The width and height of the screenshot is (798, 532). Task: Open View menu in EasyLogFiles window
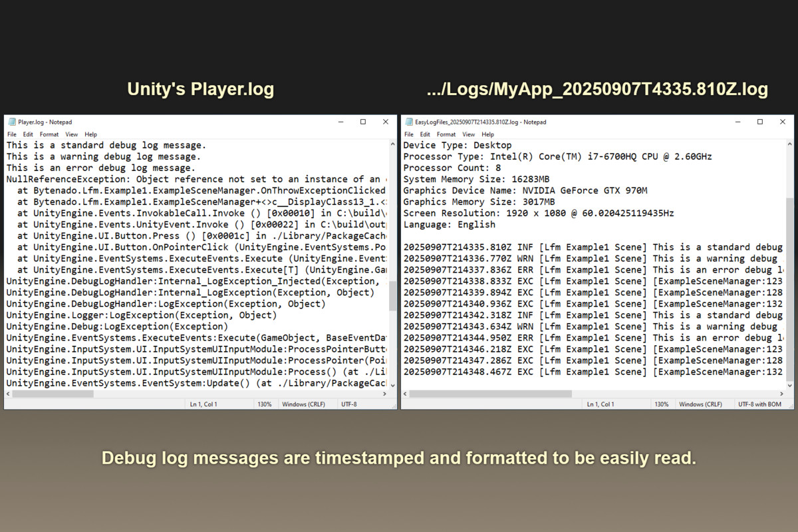[x=469, y=134]
